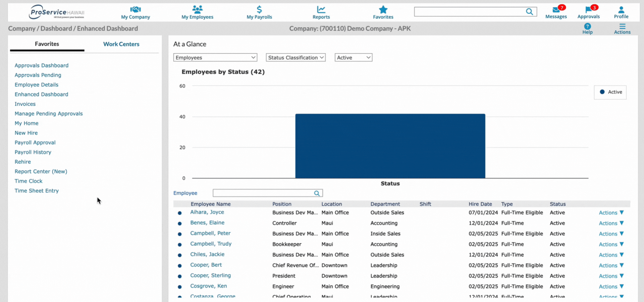The width and height of the screenshot is (644, 302).
Task: Expand Actions for Campbell, Trudy
Action: pos(611,244)
